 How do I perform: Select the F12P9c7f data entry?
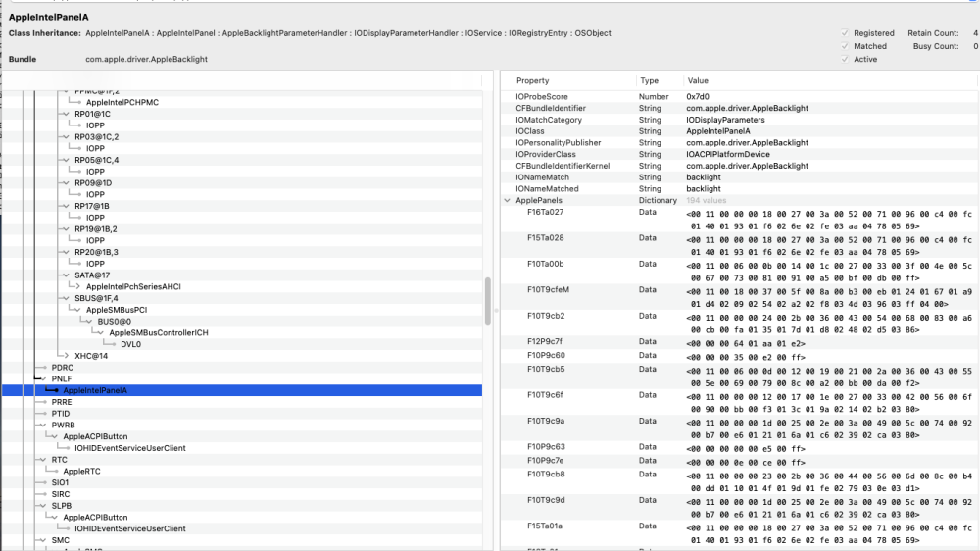coord(739,343)
